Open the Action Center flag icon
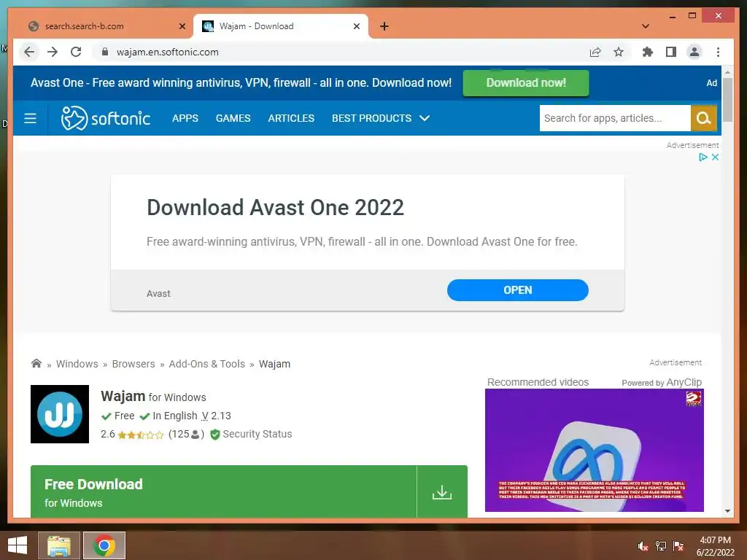The height and width of the screenshot is (560, 747). pos(678,546)
